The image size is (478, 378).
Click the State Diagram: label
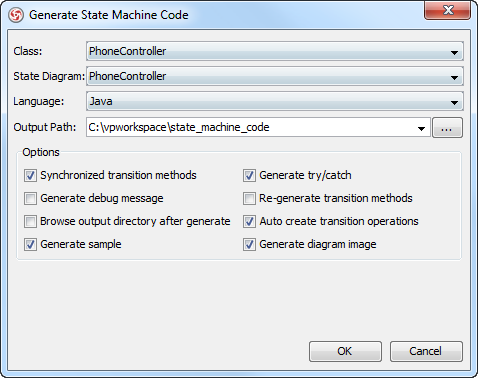coord(49,76)
